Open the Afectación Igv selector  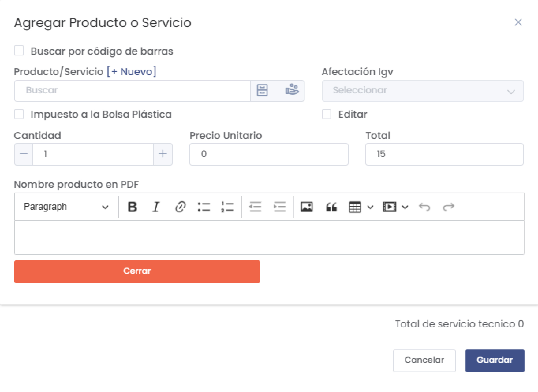tap(422, 91)
